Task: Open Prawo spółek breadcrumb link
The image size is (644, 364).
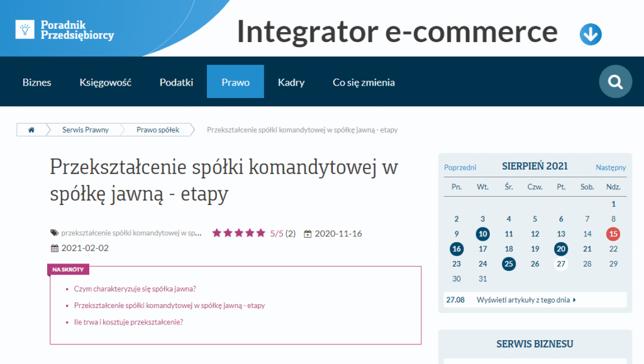Action: click(x=158, y=130)
